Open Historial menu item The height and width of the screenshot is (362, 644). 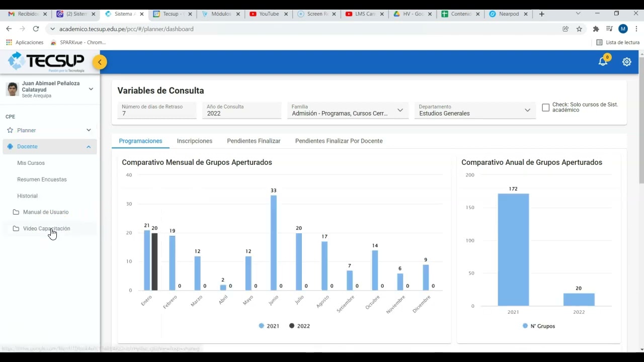click(x=27, y=196)
